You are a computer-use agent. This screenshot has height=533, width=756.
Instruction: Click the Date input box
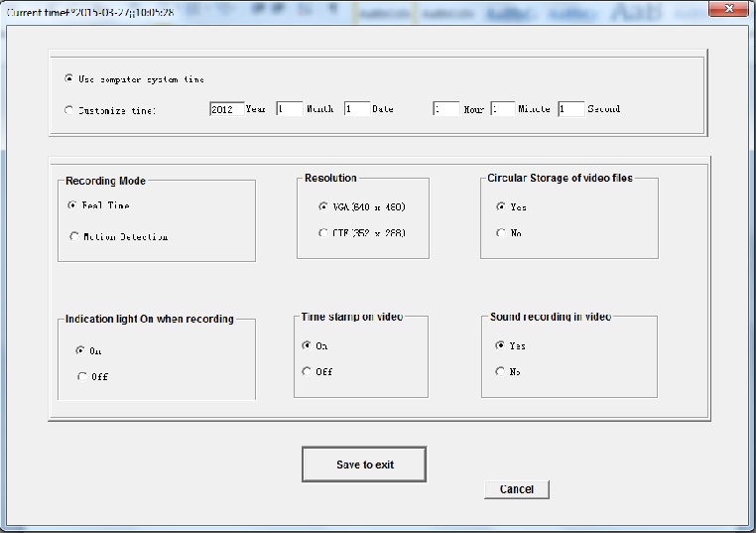(x=356, y=109)
